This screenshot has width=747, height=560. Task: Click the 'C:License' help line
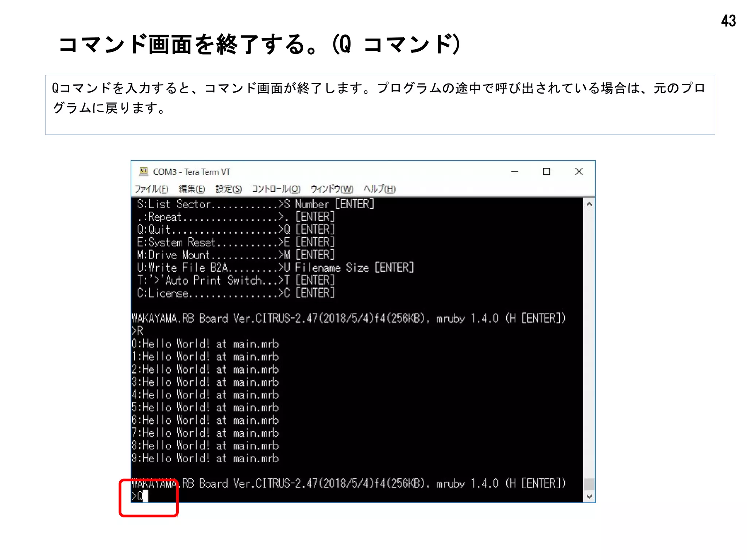pyautogui.click(x=236, y=293)
